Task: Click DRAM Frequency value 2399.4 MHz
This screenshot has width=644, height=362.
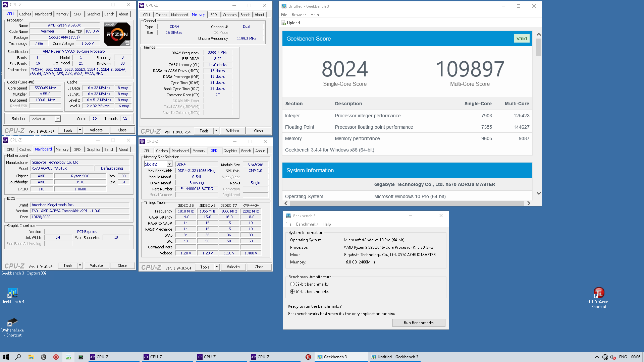Action: (218, 53)
